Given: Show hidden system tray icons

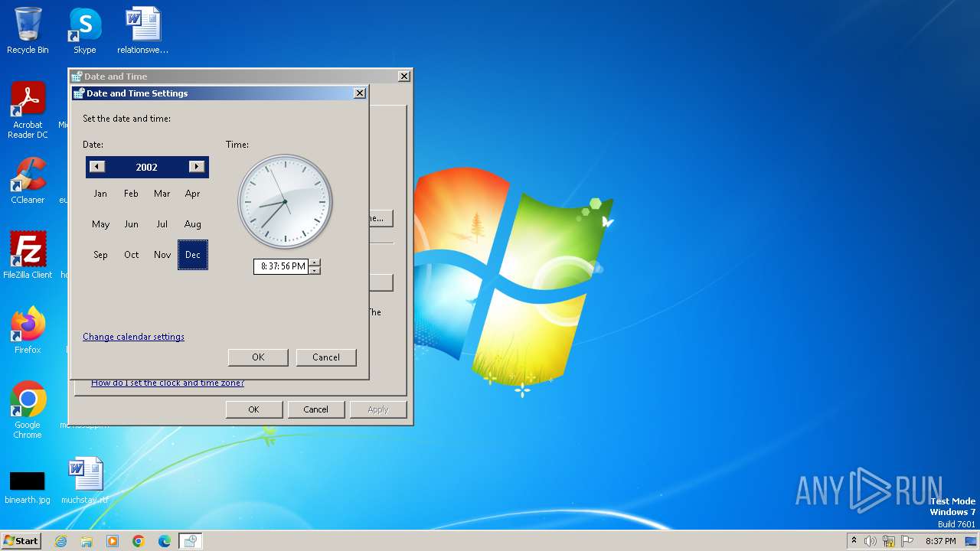Looking at the screenshot, I should pyautogui.click(x=854, y=541).
